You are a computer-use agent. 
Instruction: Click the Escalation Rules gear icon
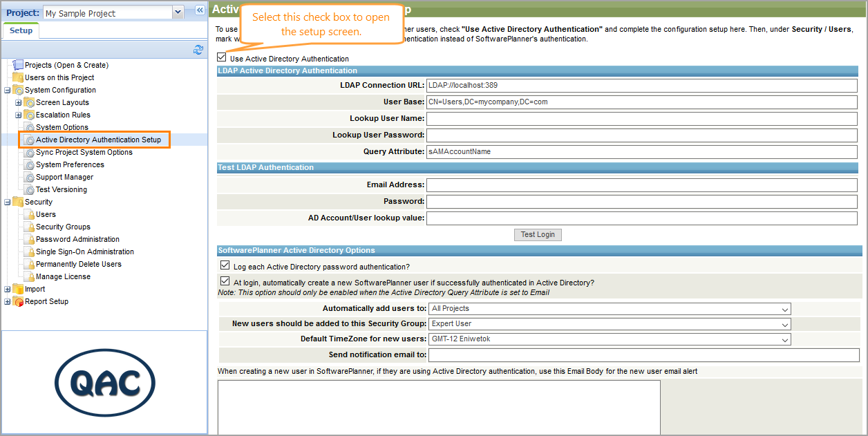pos(29,115)
